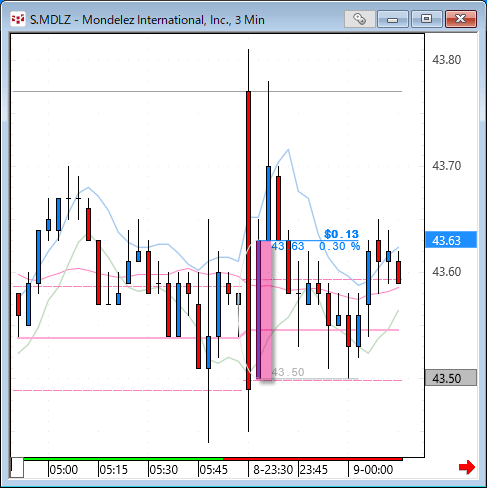
Task: Click the white box at time axis start
Action: pos(17,468)
